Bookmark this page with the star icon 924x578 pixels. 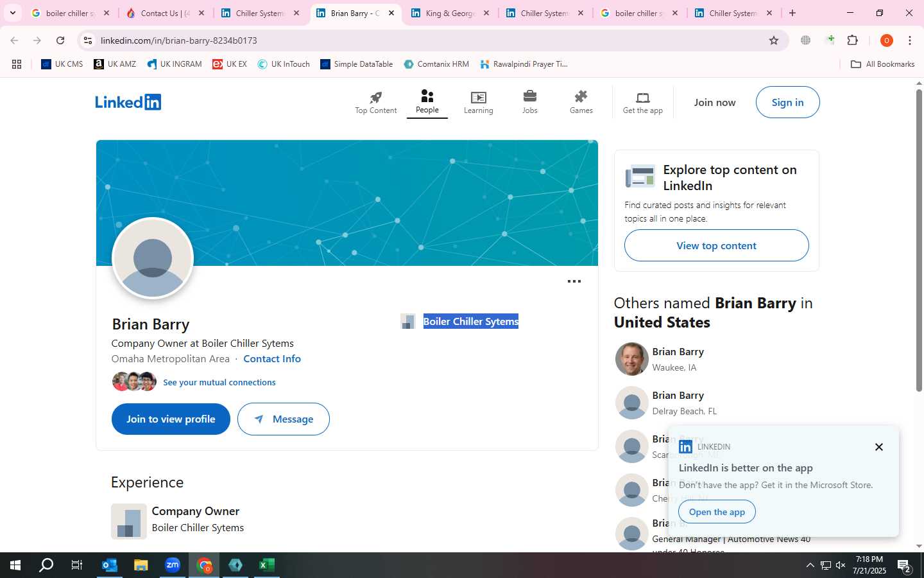[x=774, y=40]
